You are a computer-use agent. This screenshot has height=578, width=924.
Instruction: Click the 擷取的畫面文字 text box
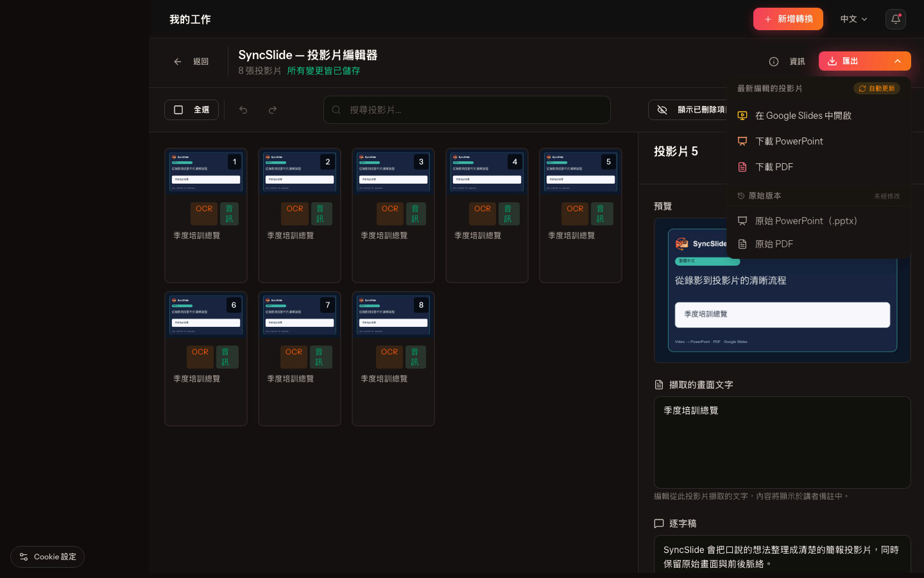782,442
